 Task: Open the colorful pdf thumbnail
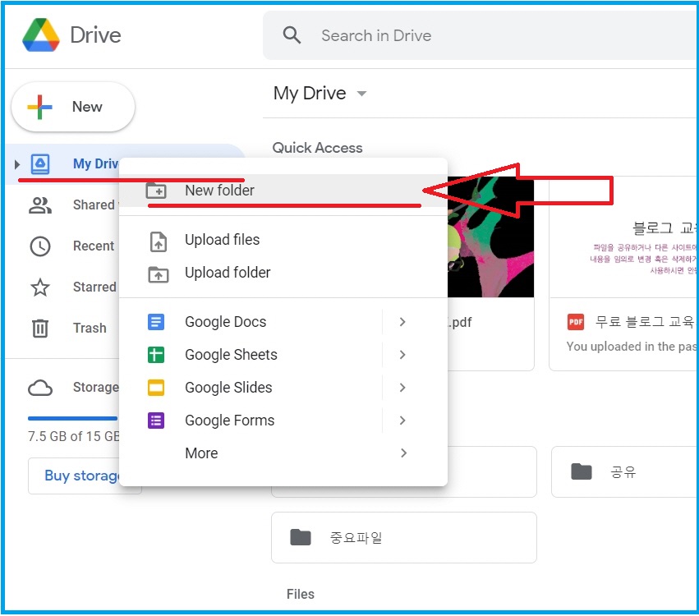pos(491,237)
